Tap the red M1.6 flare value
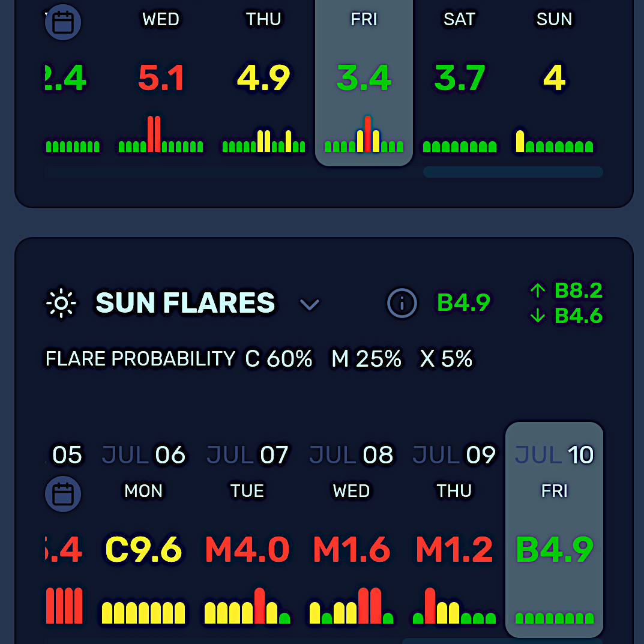Screen dimensions: 644x644 351,549
